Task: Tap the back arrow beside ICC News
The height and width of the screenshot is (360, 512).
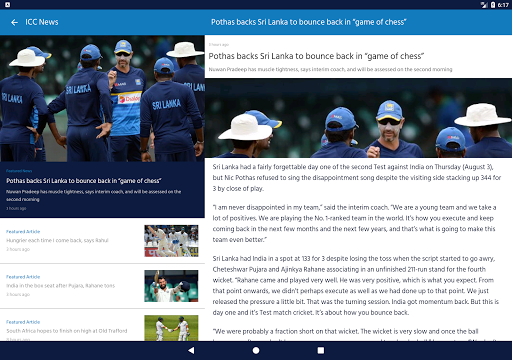Action: click(14, 22)
